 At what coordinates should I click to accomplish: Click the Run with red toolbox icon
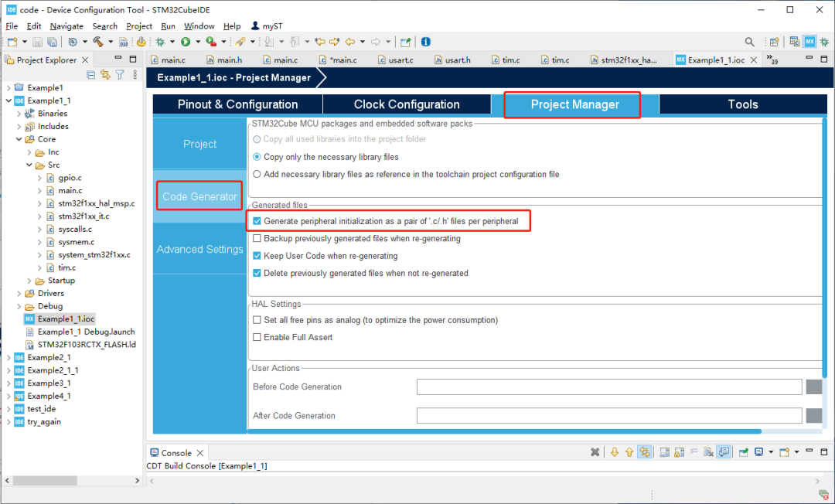pos(211,42)
